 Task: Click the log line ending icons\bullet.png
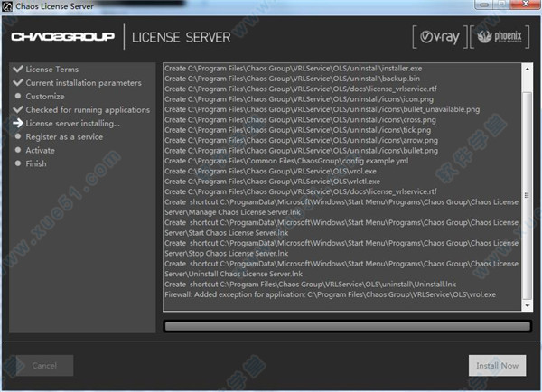pos(301,151)
